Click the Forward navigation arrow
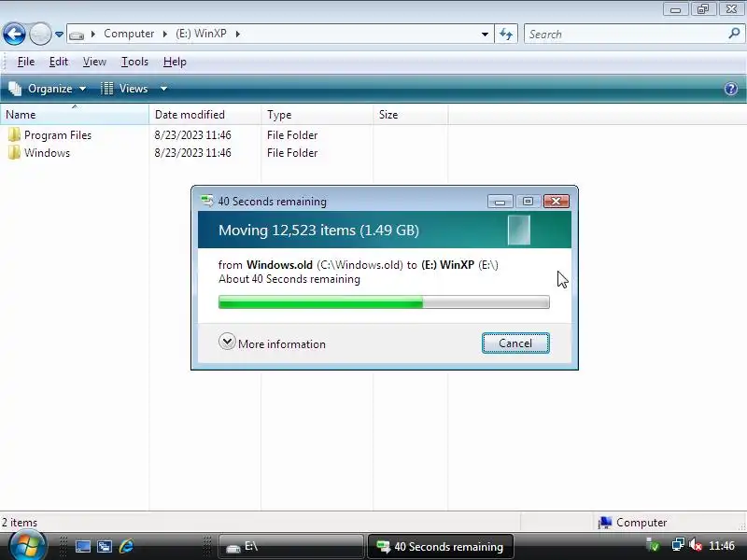Image resolution: width=747 pixels, height=560 pixels. (40, 34)
